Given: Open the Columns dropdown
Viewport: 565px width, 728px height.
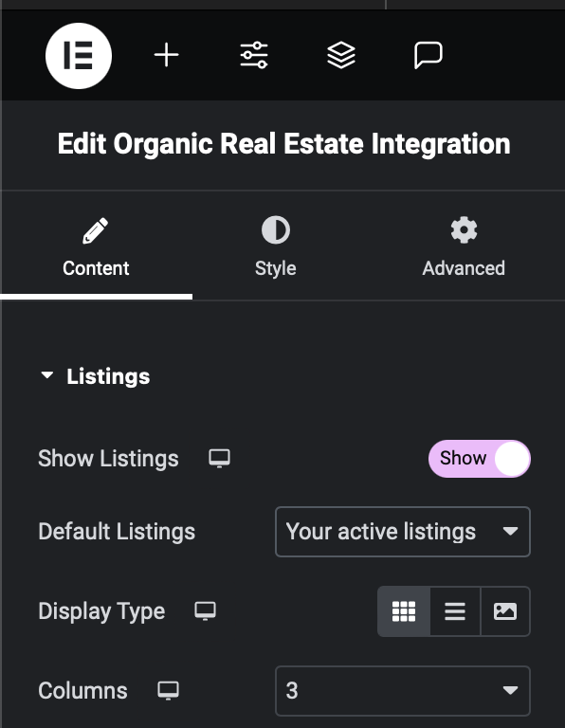Looking at the screenshot, I should 403,691.
